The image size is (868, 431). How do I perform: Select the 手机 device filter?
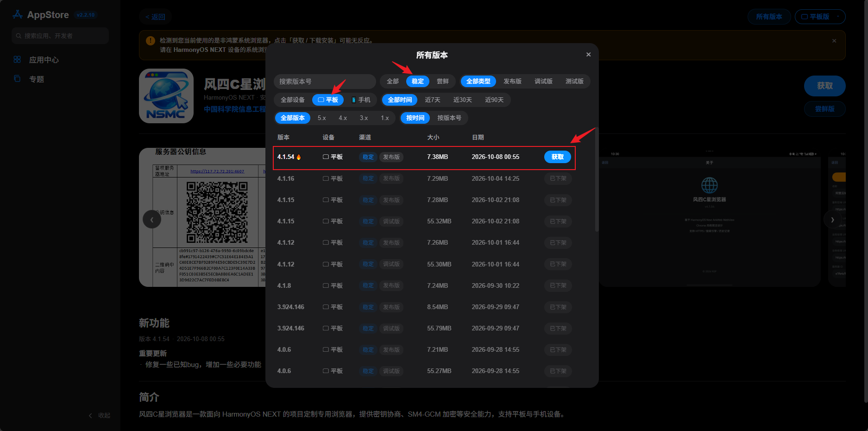[361, 100]
